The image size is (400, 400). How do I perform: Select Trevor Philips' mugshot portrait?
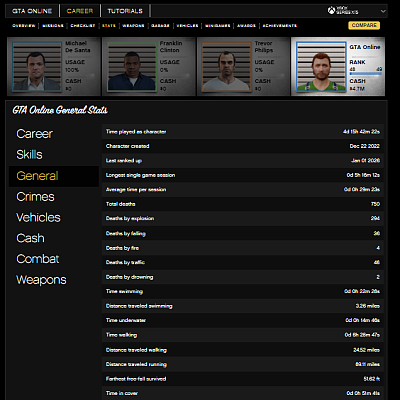coord(226,67)
